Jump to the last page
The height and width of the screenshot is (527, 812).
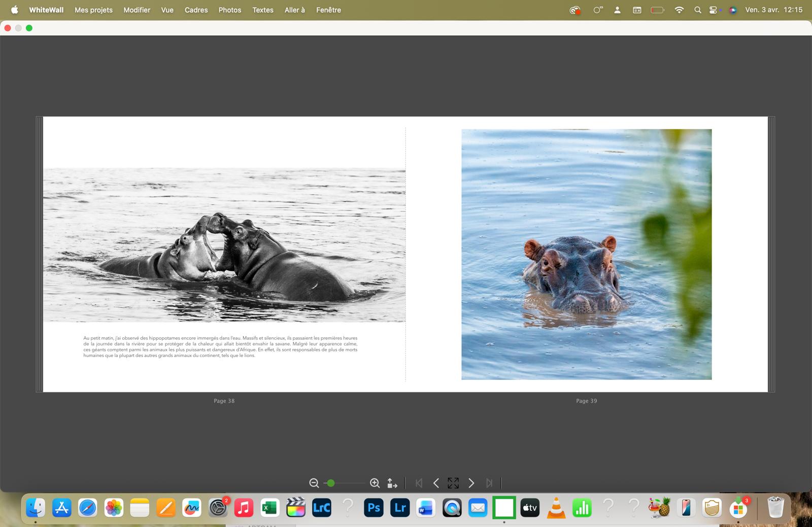click(x=489, y=483)
